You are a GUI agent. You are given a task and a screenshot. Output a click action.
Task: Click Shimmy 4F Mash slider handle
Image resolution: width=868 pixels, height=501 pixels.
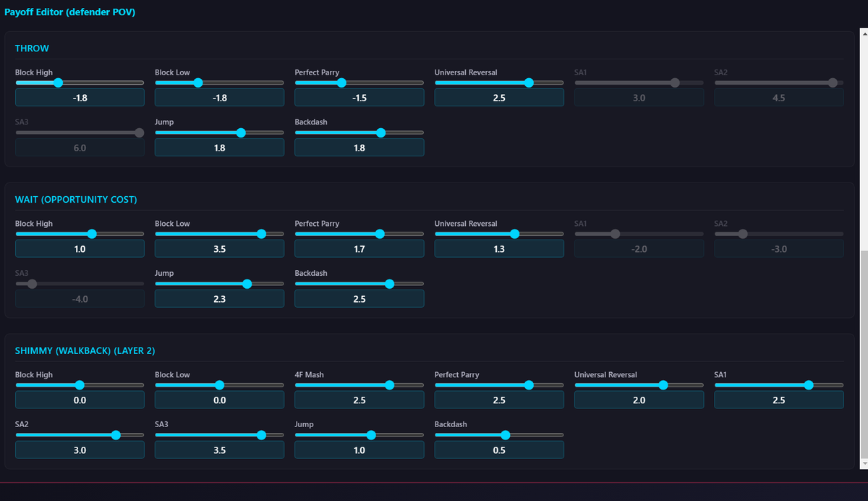[389, 385]
